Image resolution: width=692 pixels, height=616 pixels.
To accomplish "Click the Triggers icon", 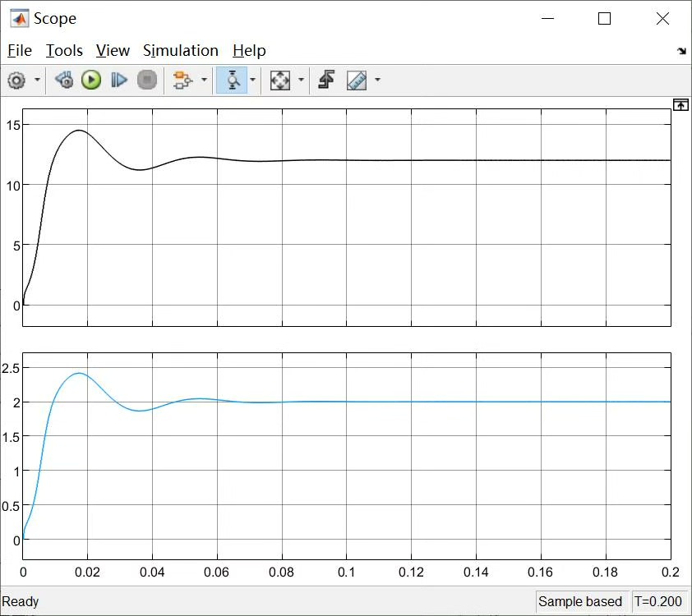I will click(x=326, y=80).
